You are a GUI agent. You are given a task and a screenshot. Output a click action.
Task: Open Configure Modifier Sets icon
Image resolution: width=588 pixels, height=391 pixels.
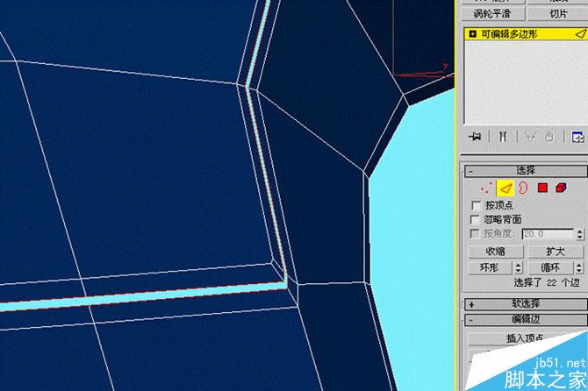[577, 137]
